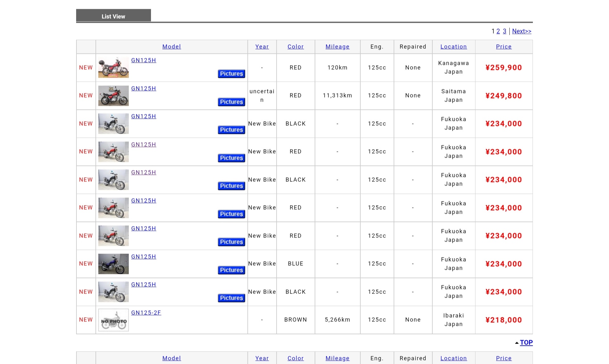Click the Kanagawa Japan location cell
Viewport: 609px width, 364px height.
(454, 67)
